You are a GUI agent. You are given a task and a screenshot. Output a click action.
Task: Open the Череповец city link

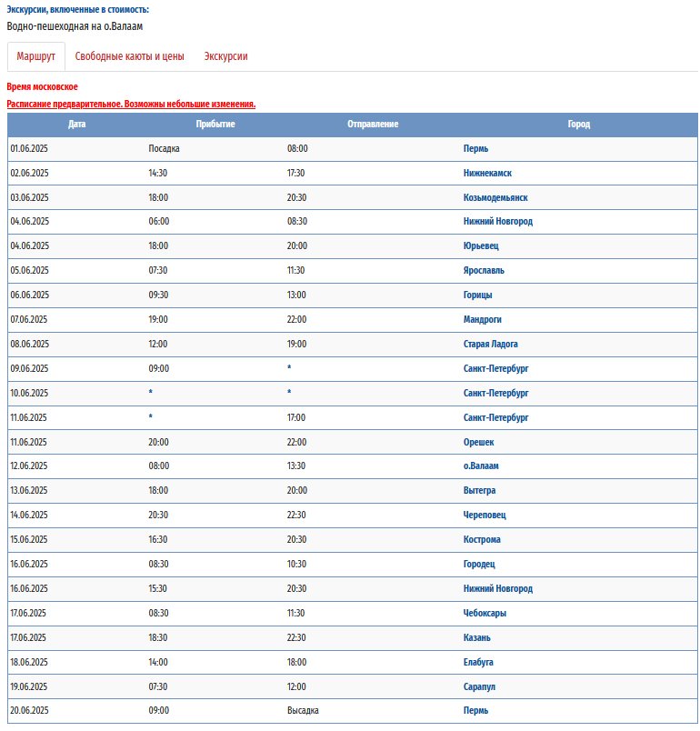pos(485,516)
